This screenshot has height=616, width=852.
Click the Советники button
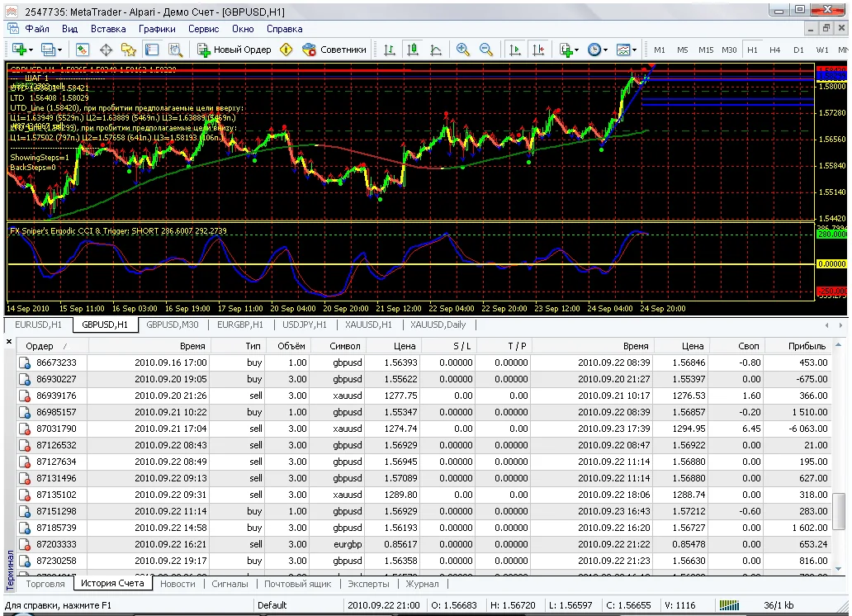point(334,50)
